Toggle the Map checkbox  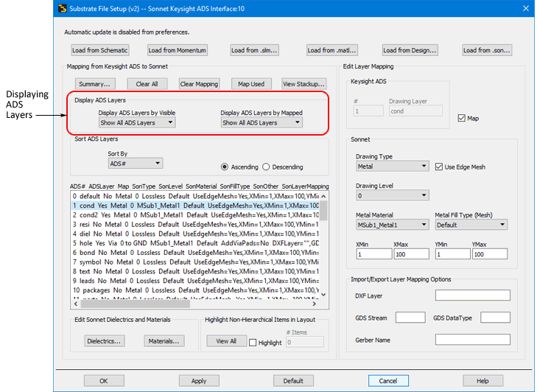coord(461,118)
